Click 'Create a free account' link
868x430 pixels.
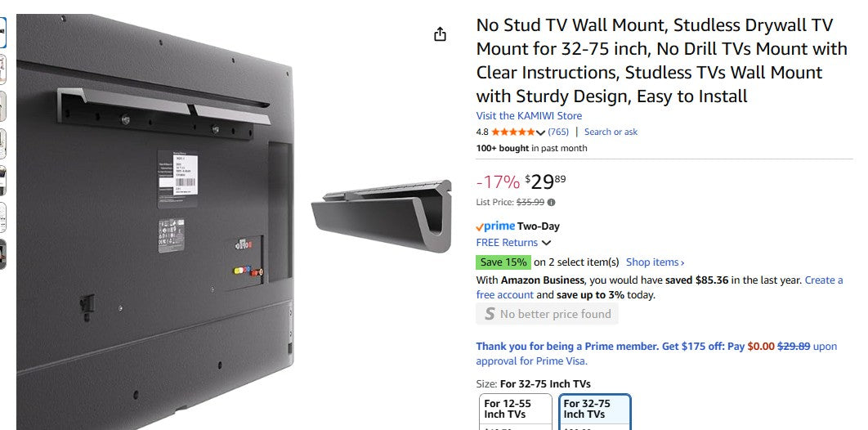click(x=823, y=280)
